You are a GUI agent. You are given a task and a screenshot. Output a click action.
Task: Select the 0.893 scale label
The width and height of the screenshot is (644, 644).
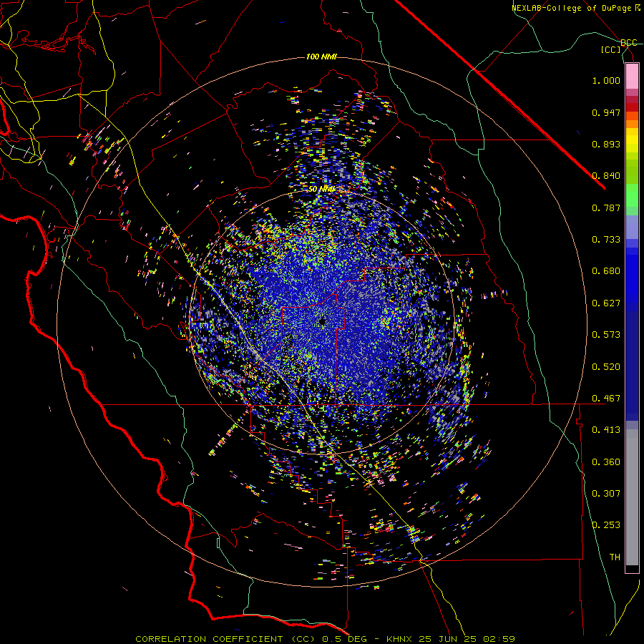click(x=606, y=144)
